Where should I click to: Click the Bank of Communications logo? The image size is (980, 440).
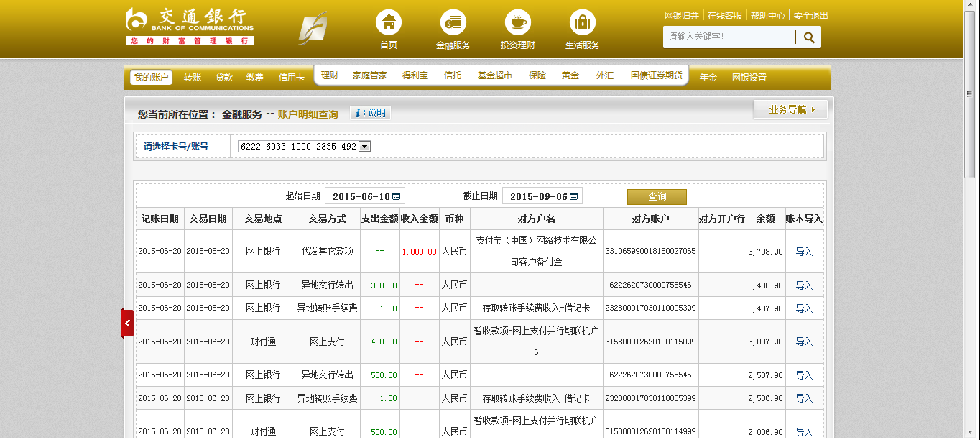click(x=190, y=27)
